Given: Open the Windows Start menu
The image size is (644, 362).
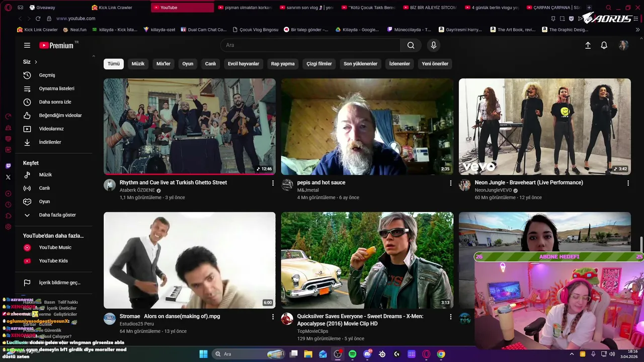Looking at the screenshot, I should point(203,354).
